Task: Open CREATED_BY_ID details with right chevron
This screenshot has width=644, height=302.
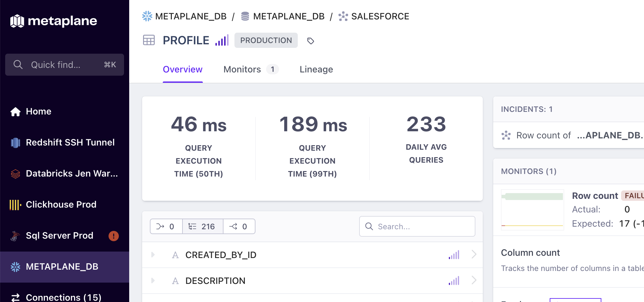Action: [474, 254]
